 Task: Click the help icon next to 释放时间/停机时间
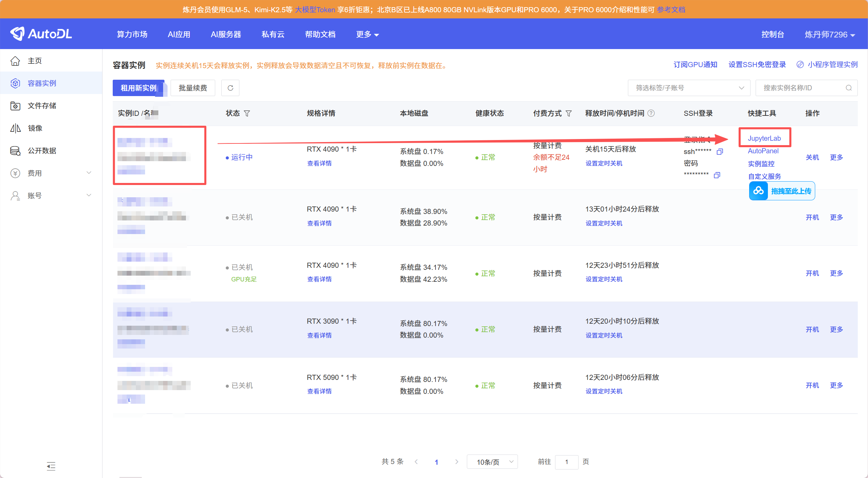point(651,113)
